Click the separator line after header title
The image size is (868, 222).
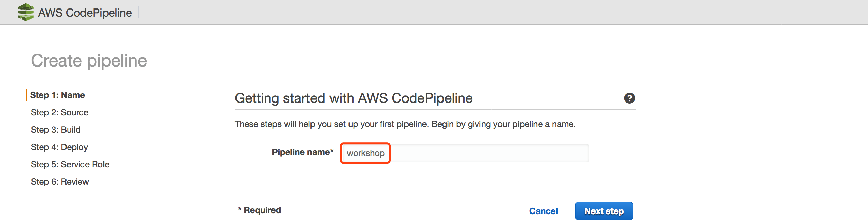[x=139, y=13]
